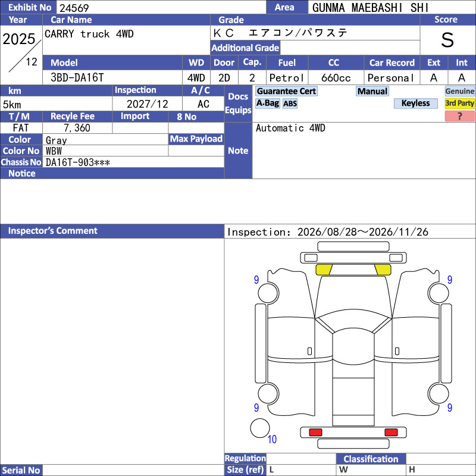
Task: Click the Exhibit No value 24569
Action: click(74, 8)
